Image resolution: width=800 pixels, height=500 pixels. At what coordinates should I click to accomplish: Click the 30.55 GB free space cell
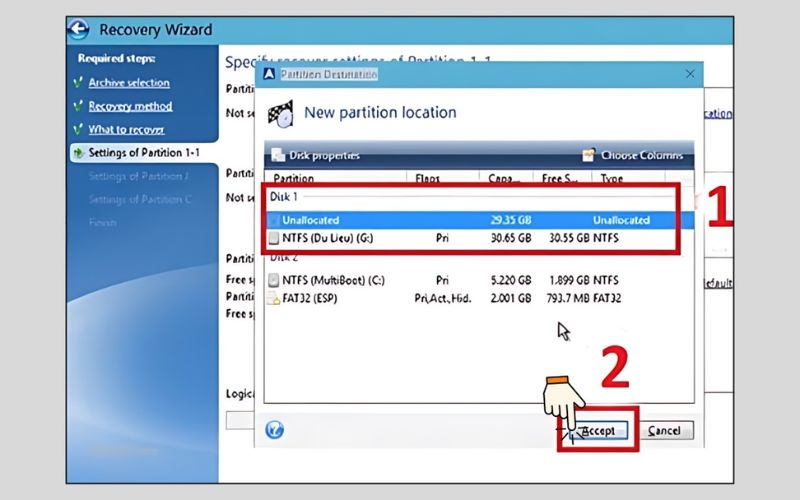(x=569, y=238)
